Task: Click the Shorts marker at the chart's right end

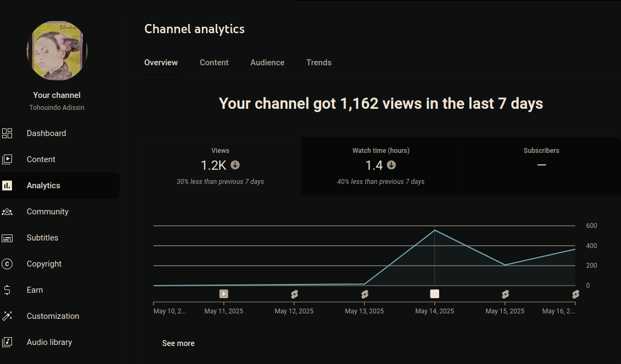Action: pos(575,294)
